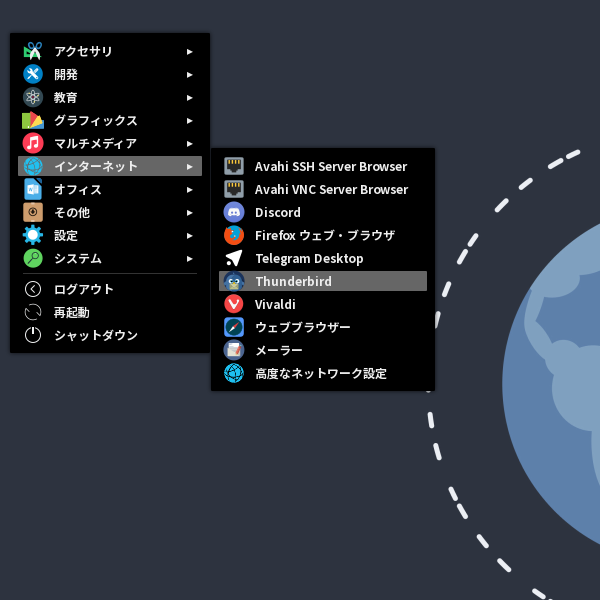Choose シャットダウン to shut down

pos(110,335)
